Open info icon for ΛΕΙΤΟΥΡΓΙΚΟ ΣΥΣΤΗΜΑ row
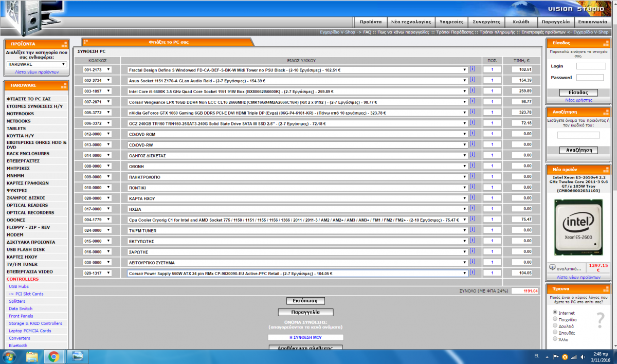The width and height of the screenshot is (617, 364). [x=473, y=262]
